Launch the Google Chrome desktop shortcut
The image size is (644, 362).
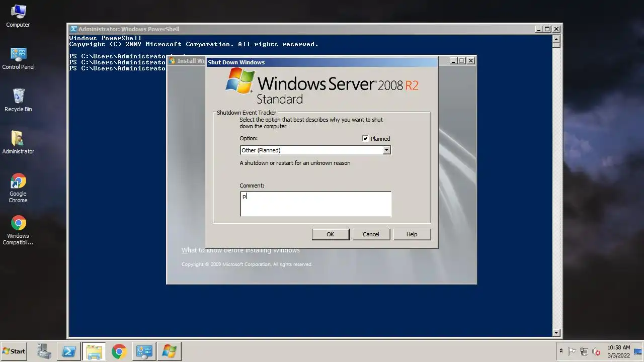coord(18,188)
